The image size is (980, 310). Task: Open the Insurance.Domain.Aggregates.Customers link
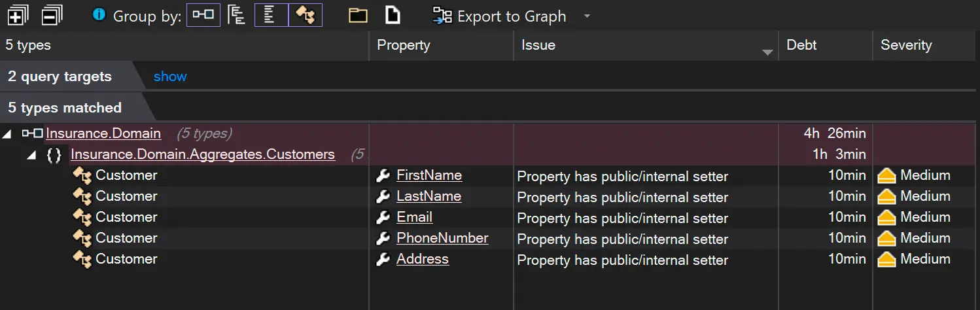click(x=203, y=154)
